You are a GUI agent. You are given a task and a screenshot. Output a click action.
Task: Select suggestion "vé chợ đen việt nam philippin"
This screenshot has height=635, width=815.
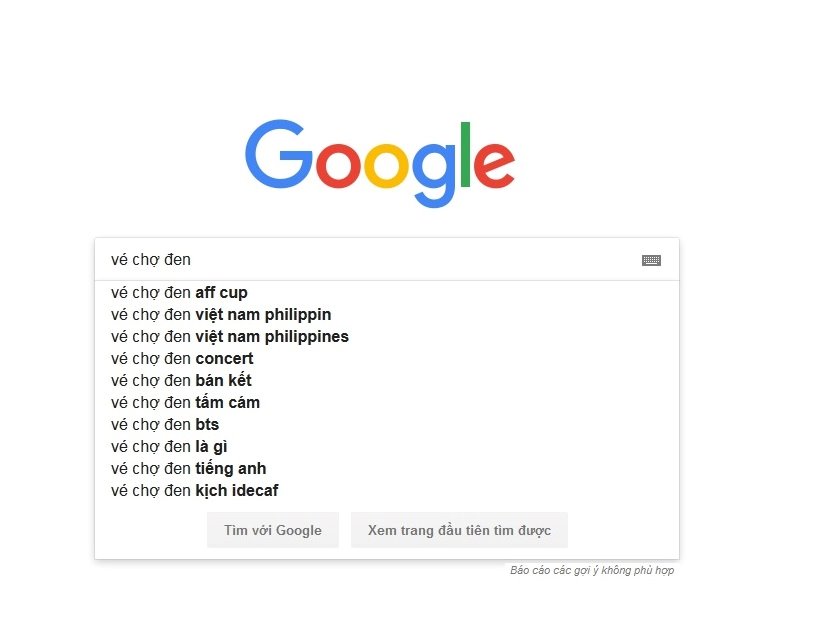[x=220, y=314]
